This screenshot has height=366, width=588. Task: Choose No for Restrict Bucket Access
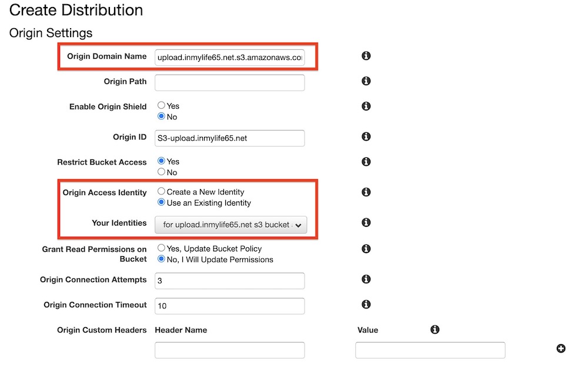click(x=161, y=172)
